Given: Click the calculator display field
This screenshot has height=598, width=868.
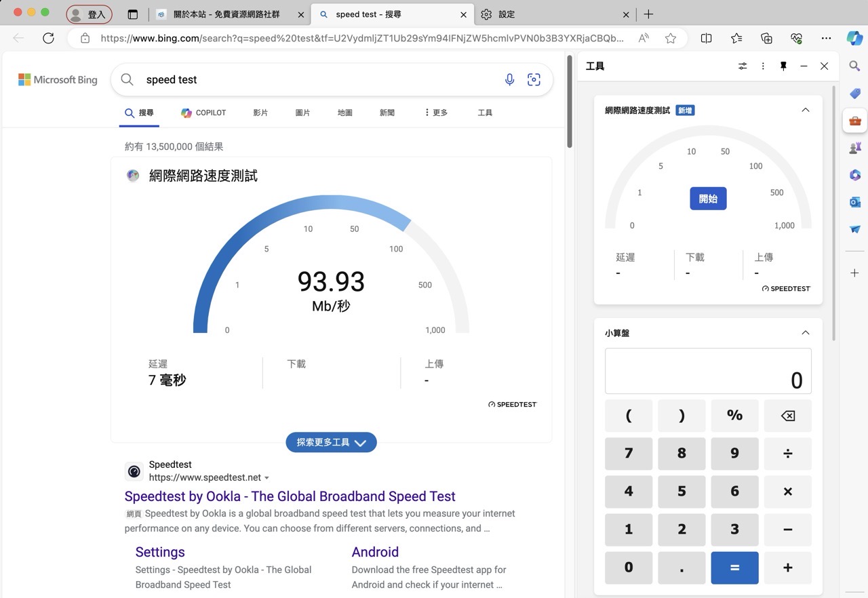Looking at the screenshot, I should (708, 371).
